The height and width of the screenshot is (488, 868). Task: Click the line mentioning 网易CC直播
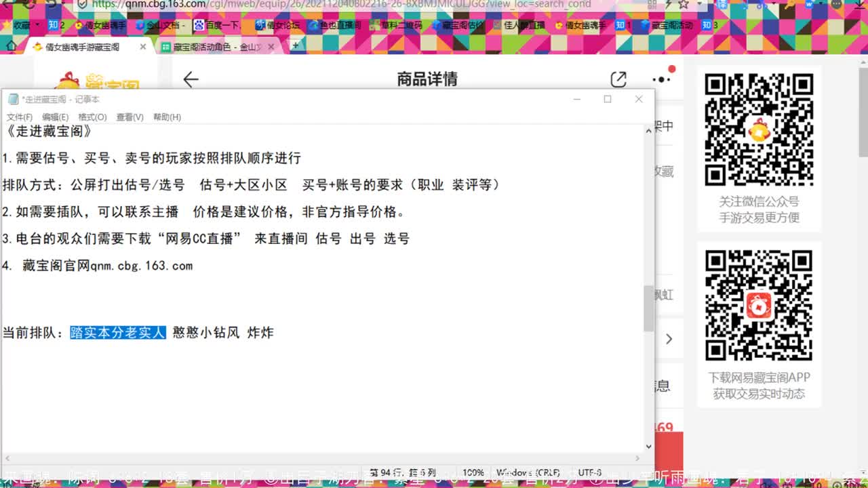[206, 239]
